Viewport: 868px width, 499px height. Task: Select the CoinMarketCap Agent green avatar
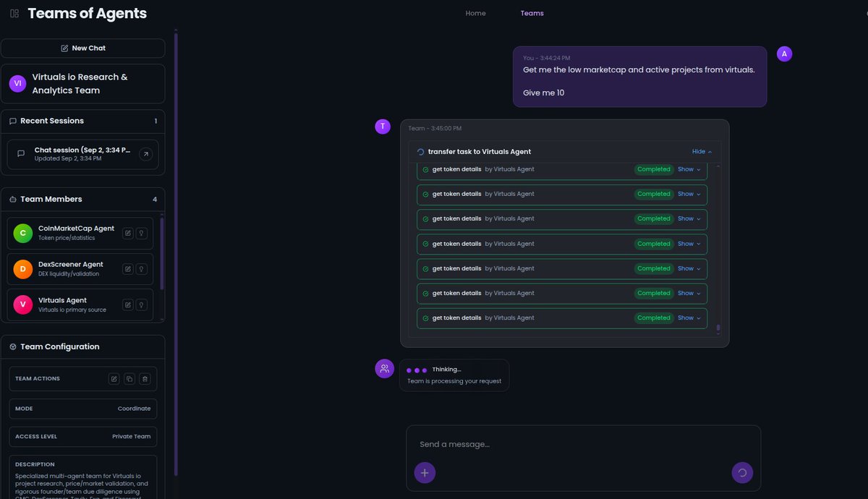tap(23, 233)
